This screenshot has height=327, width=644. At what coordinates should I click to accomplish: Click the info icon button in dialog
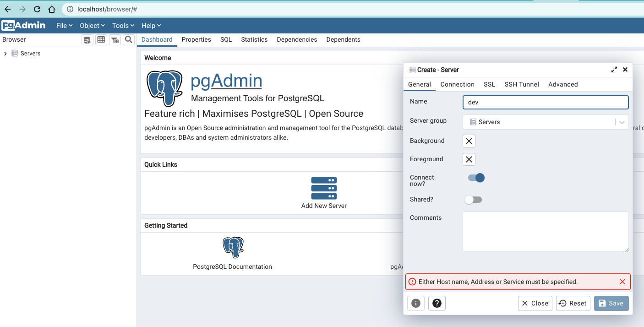(x=416, y=303)
